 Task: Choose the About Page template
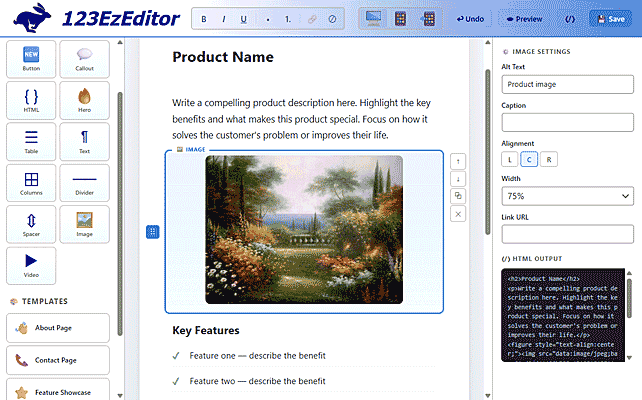[58, 328]
